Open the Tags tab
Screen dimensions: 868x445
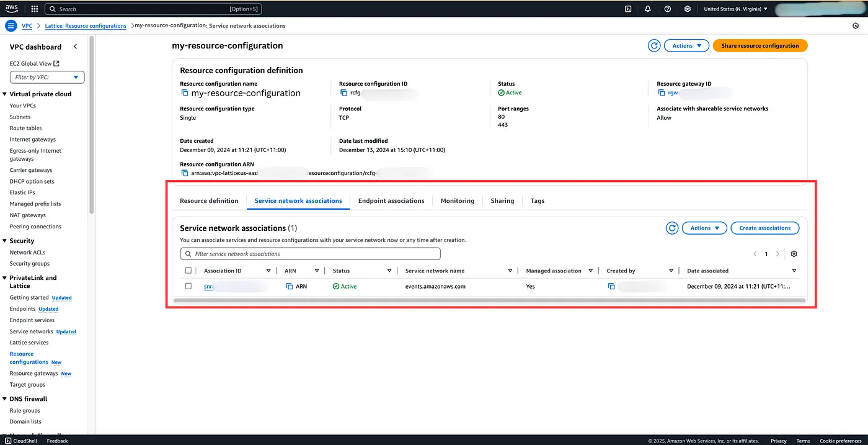(538, 200)
